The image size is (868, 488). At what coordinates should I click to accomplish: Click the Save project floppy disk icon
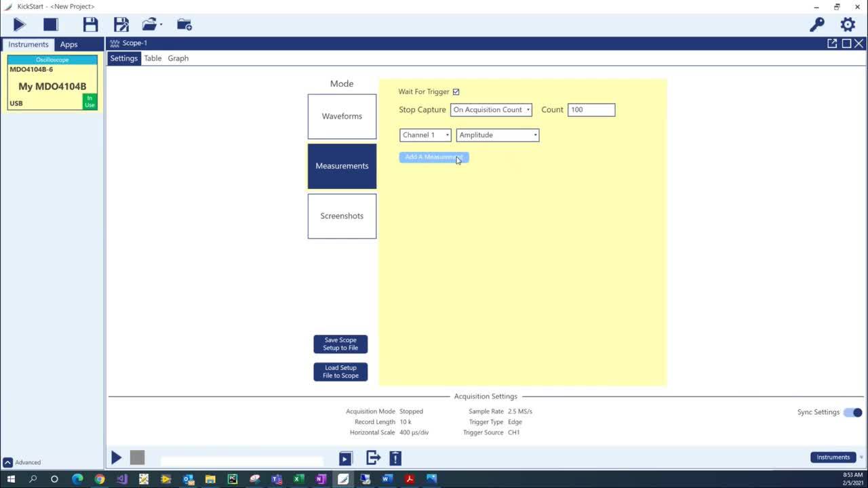coord(90,25)
